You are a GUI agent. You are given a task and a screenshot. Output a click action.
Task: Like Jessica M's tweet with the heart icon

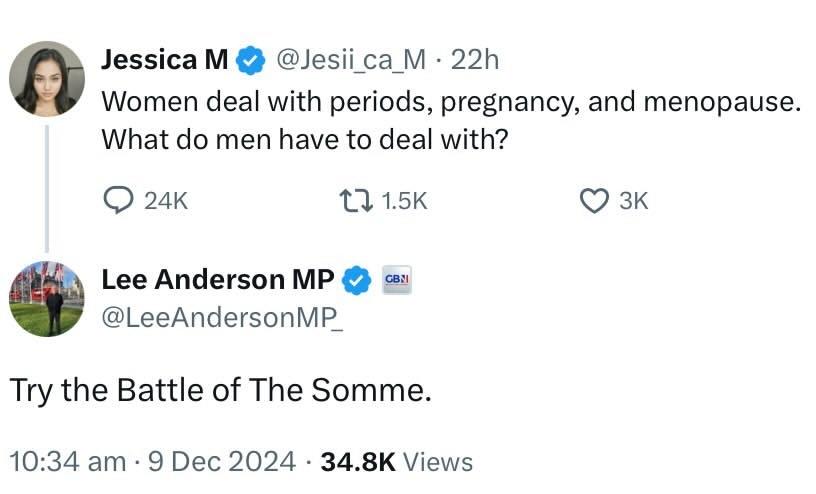point(594,201)
